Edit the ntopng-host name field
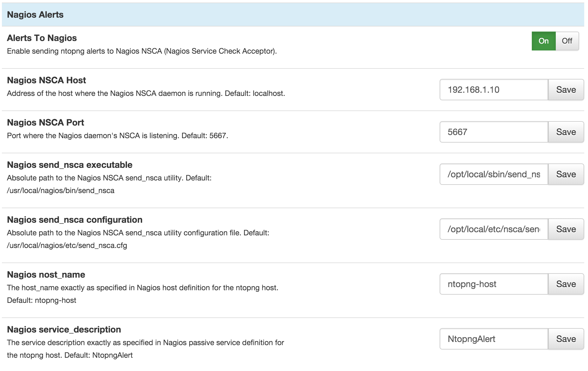 494,284
